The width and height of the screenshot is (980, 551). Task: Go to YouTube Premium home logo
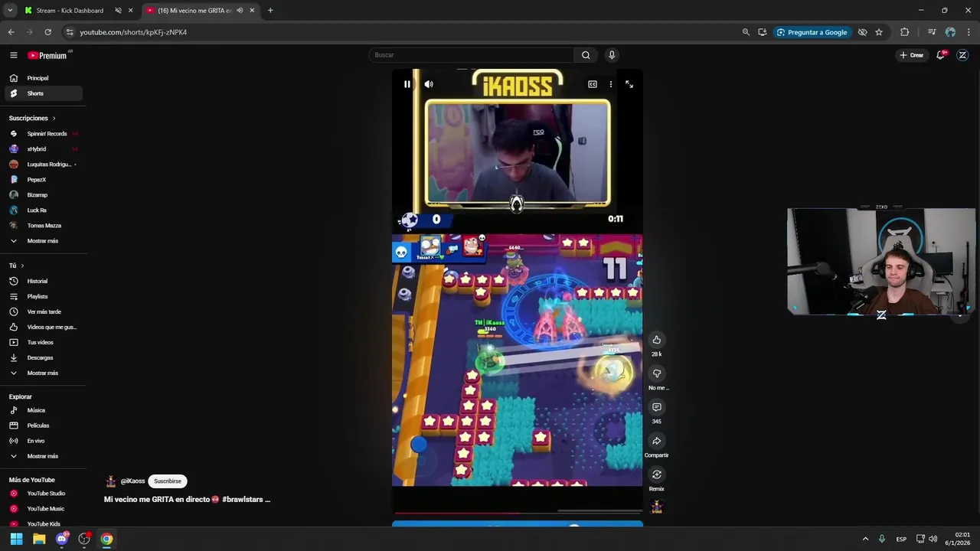tap(49, 55)
